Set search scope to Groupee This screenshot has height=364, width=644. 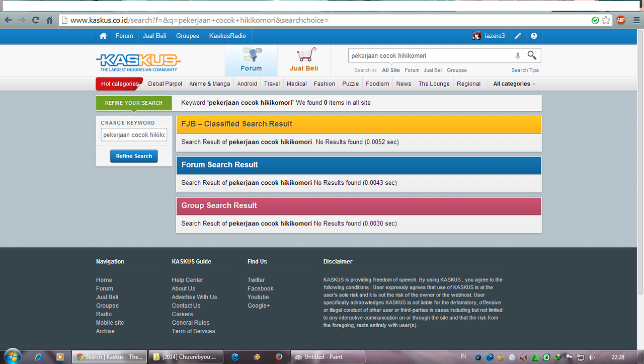click(x=457, y=70)
